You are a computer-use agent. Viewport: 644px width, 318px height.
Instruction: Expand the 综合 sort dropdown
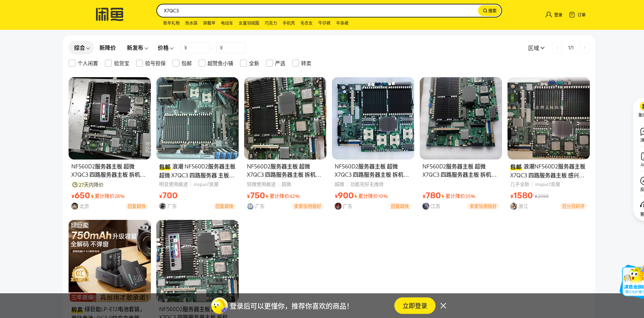tap(82, 48)
